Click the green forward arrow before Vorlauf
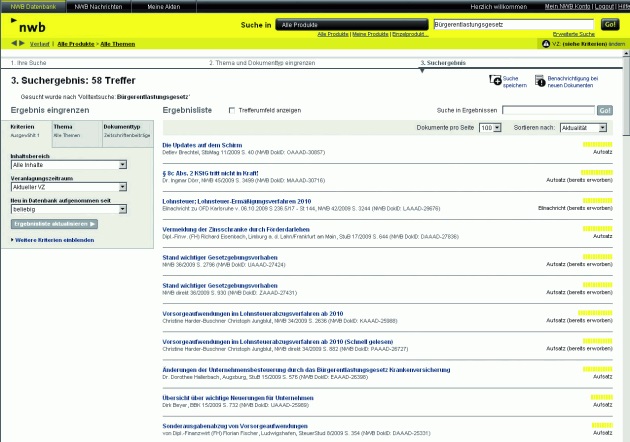630x442 pixels. [x=22, y=44]
